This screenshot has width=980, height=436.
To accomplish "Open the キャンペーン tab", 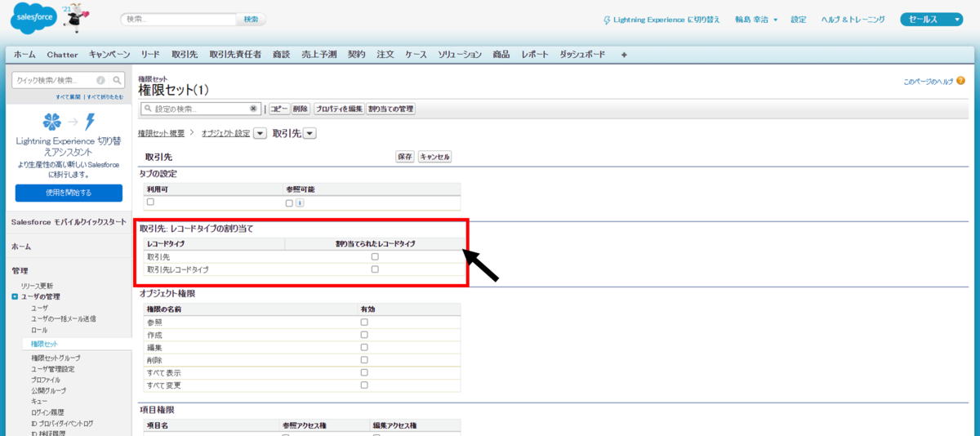I will coord(109,55).
